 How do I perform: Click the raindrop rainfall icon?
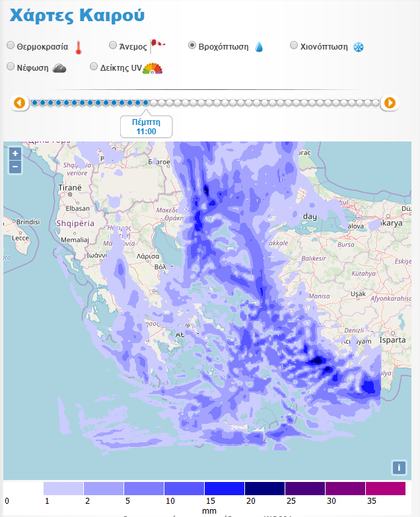(260, 47)
